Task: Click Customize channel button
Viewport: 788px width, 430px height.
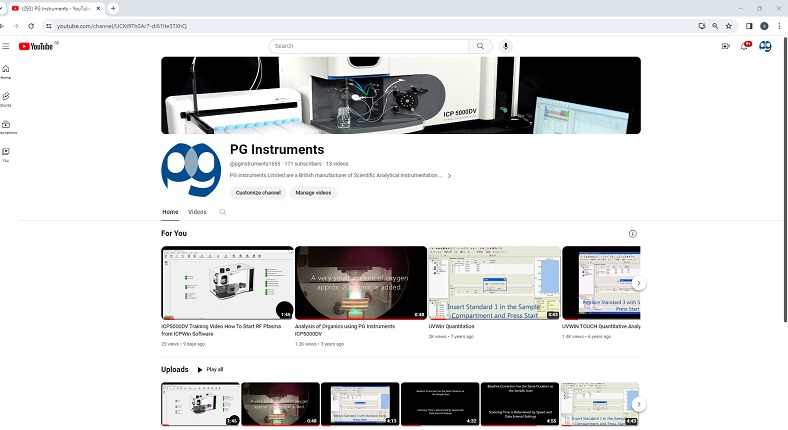Action: click(x=258, y=193)
